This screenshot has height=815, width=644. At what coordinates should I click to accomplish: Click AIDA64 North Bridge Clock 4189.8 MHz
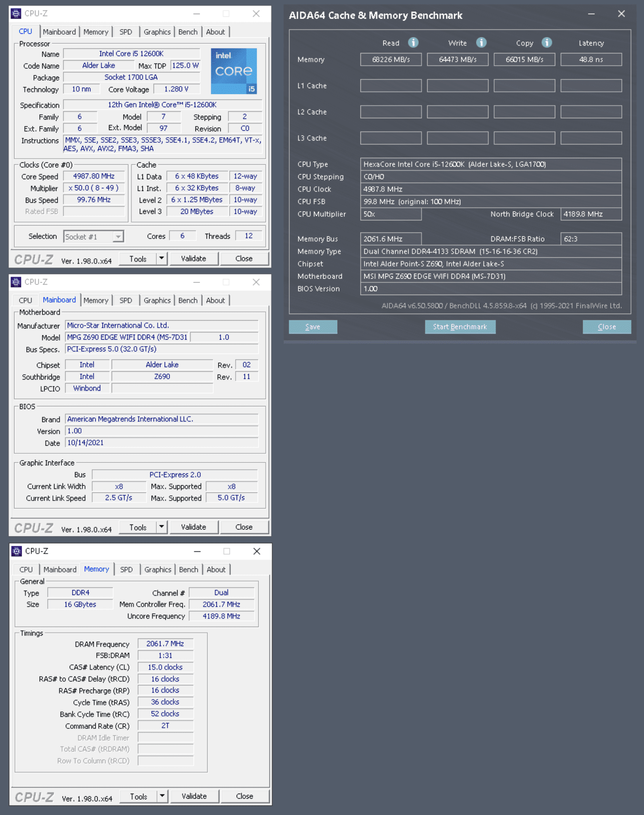click(x=591, y=214)
